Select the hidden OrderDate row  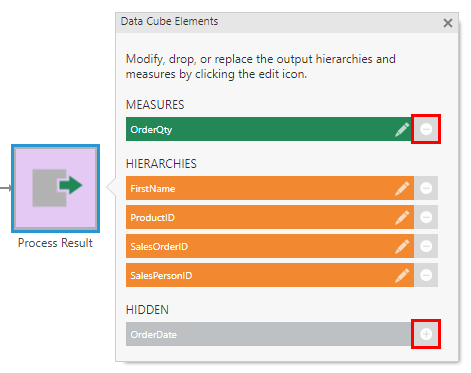(x=270, y=334)
